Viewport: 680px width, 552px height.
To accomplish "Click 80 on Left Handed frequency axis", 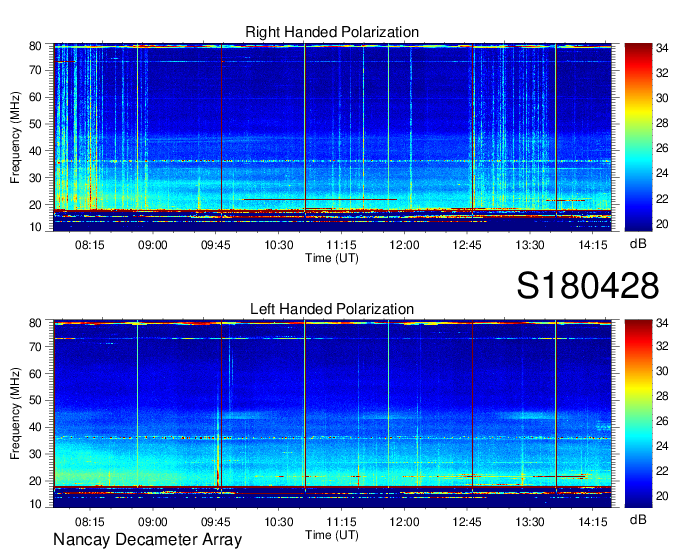I will (x=35, y=323).
